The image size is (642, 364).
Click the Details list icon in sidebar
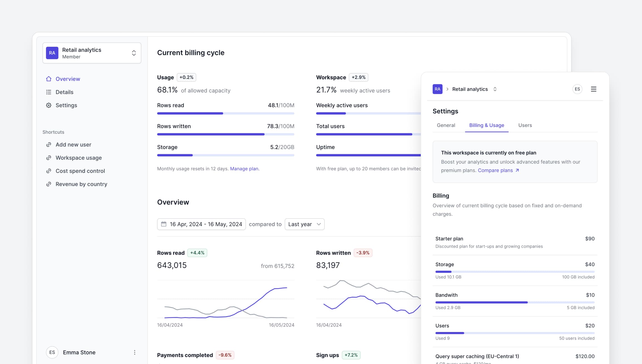49,92
